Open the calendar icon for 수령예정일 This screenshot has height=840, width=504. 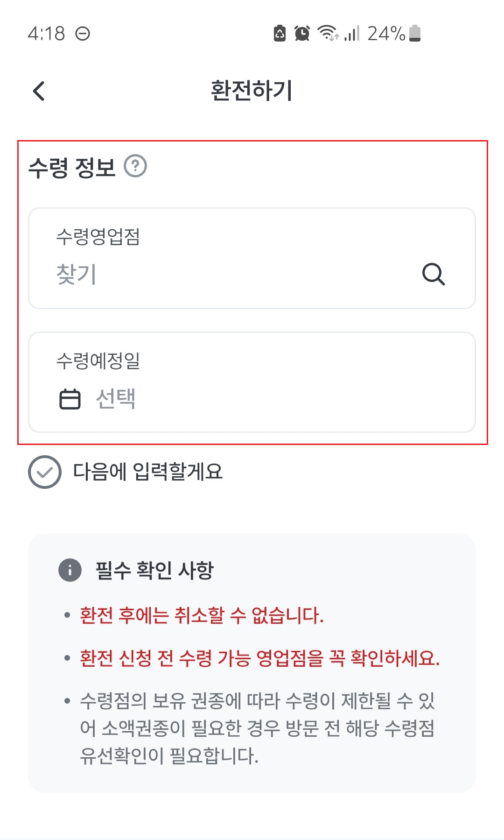[69, 399]
